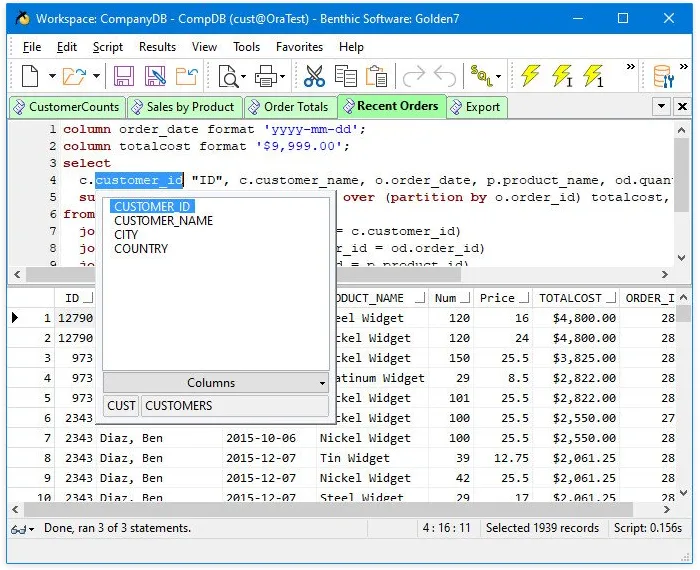Open the SQL builder icon
This screenshot has height=570, width=700.
coord(482,76)
